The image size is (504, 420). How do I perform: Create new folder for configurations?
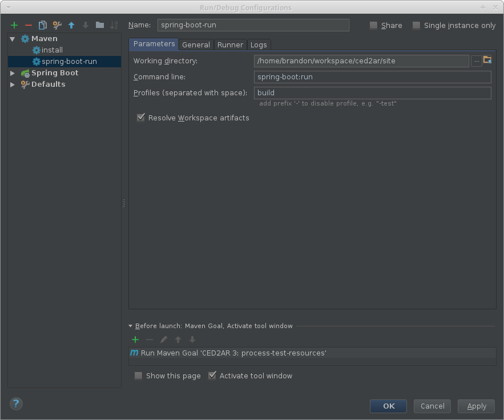[100, 25]
